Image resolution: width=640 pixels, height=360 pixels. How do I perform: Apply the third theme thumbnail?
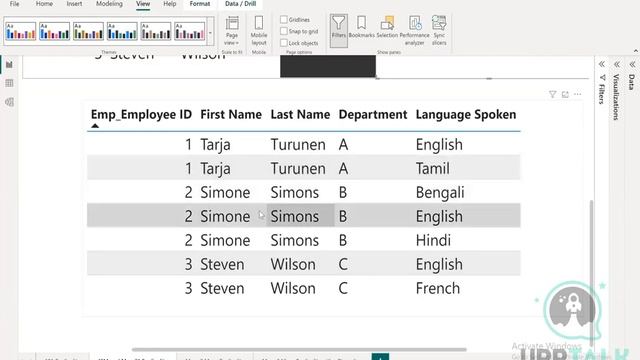tap(89, 31)
